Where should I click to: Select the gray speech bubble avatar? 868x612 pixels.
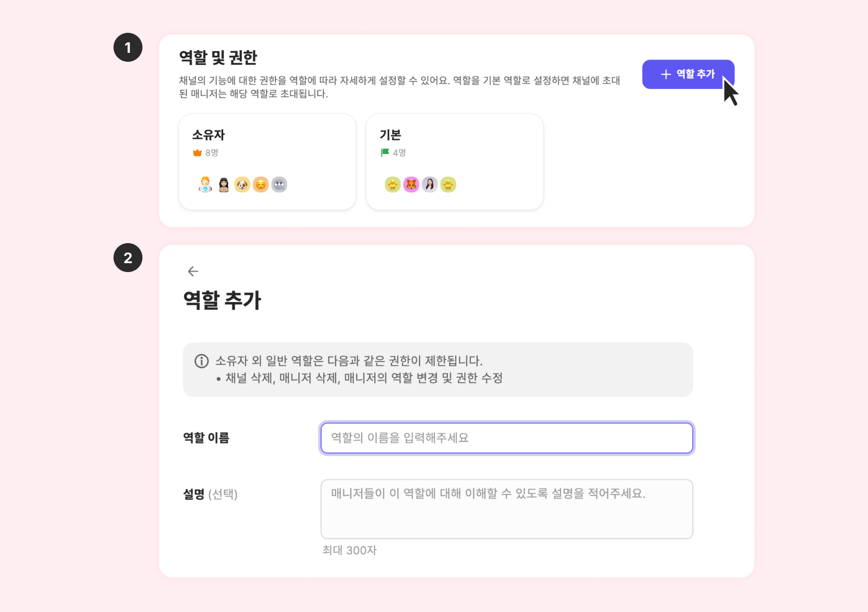coord(279,185)
